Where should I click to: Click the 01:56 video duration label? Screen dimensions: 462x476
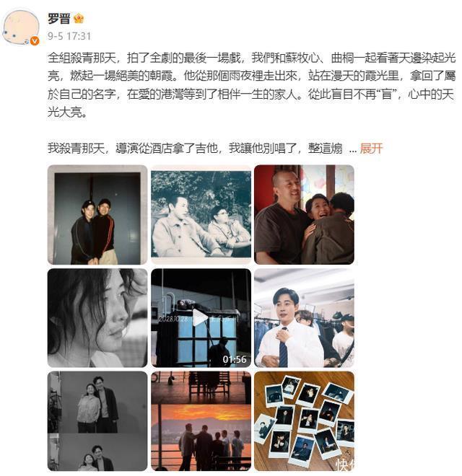[235, 359]
